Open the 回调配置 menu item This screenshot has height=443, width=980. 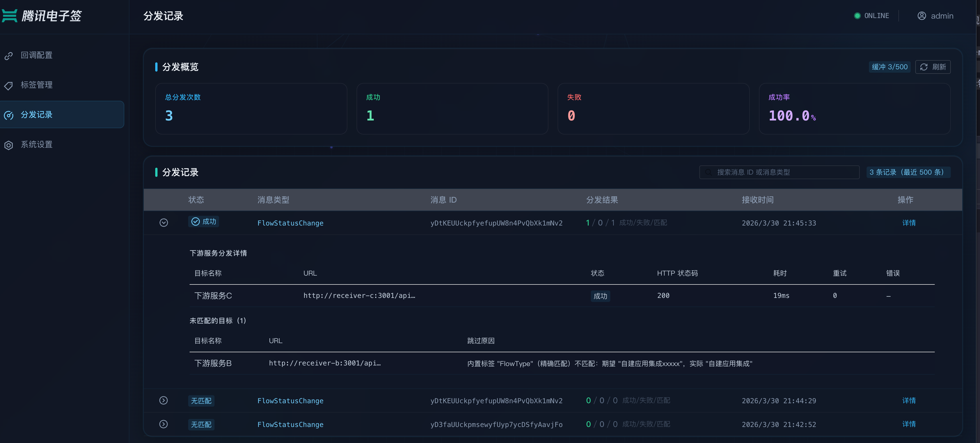[x=37, y=55]
